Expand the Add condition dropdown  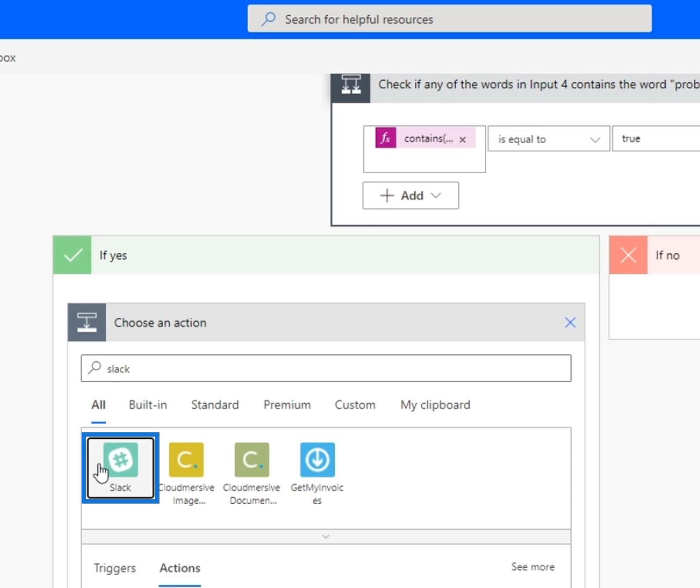click(x=410, y=195)
